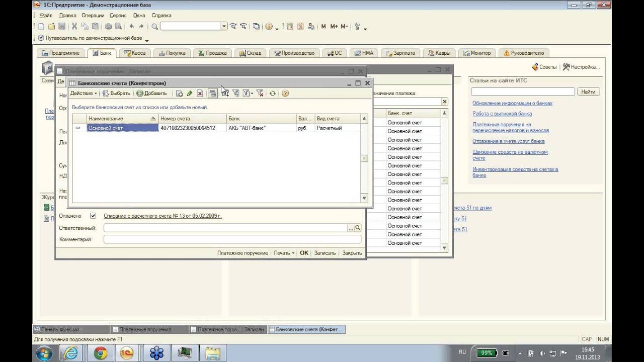Click the Edit pencil icon in Банковские счета toolbar
The height and width of the screenshot is (362, 644).
(190, 93)
